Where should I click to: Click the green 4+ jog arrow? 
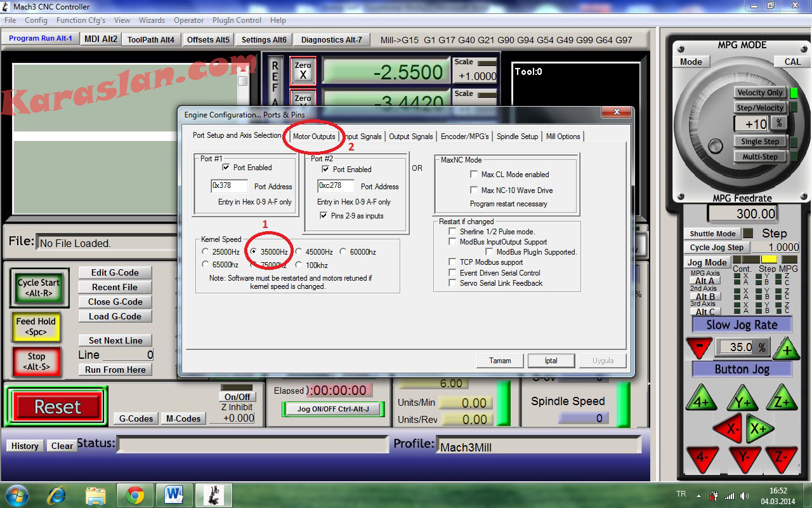tap(701, 399)
